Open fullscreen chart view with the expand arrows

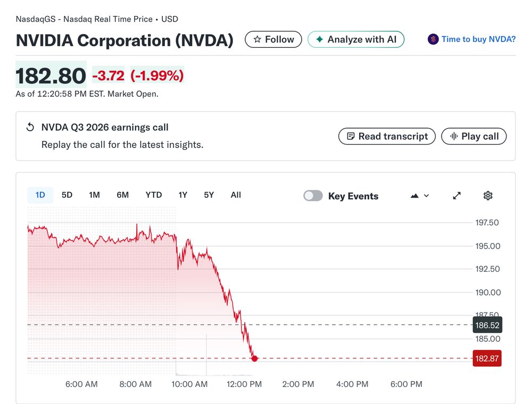click(x=456, y=196)
